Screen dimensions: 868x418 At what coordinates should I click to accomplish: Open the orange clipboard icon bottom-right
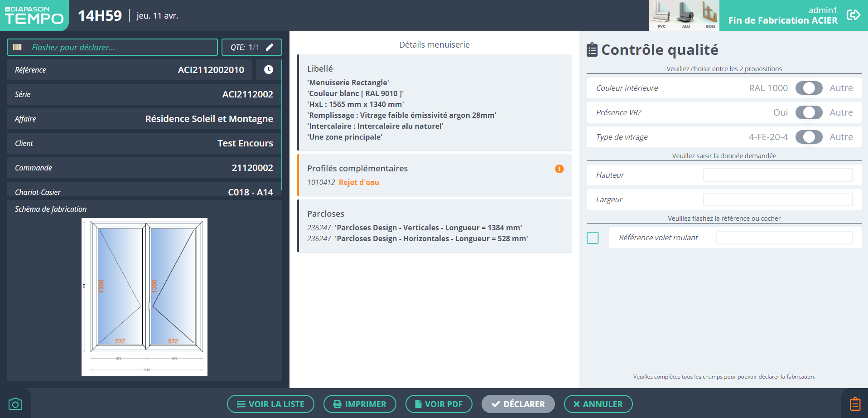(855, 403)
